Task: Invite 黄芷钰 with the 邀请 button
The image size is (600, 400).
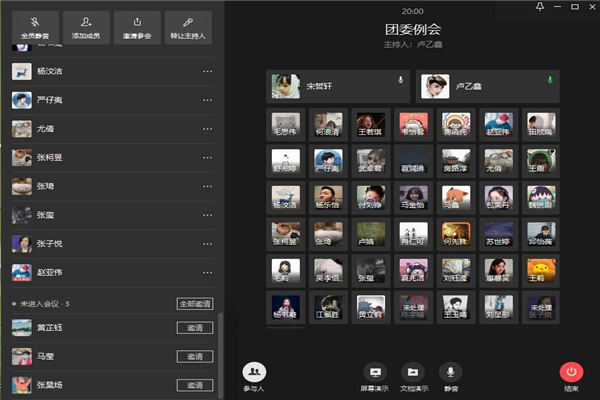Action: tap(195, 327)
